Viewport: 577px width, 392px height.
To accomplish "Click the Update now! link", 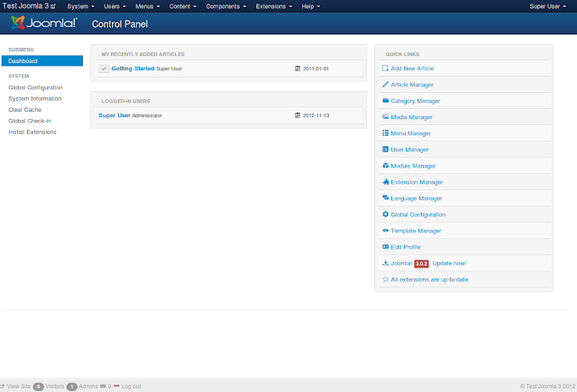I will (x=449, y=263).
